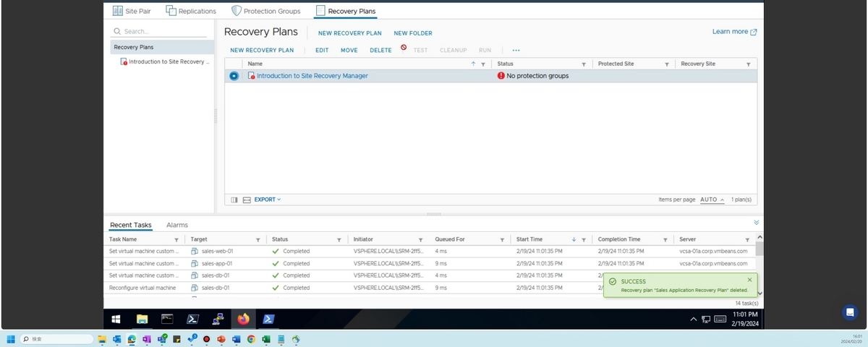
Task: Filter tasks by Completion Time column
Action: (665, 239)
